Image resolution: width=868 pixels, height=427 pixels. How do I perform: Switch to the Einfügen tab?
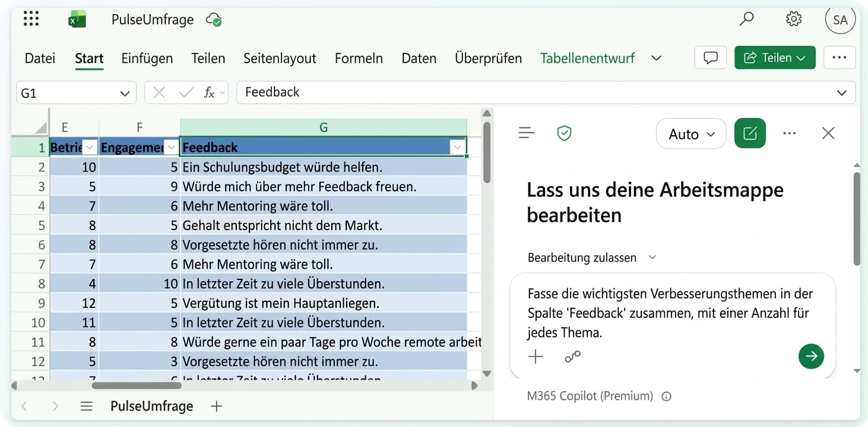click(x=147, y=58)
